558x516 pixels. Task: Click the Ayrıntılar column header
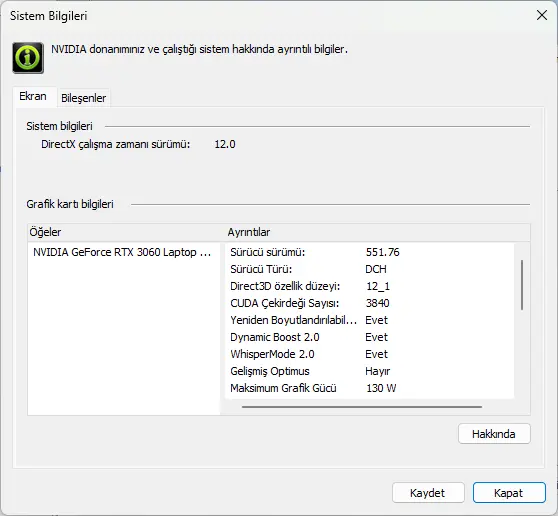(x=249, y=232)
